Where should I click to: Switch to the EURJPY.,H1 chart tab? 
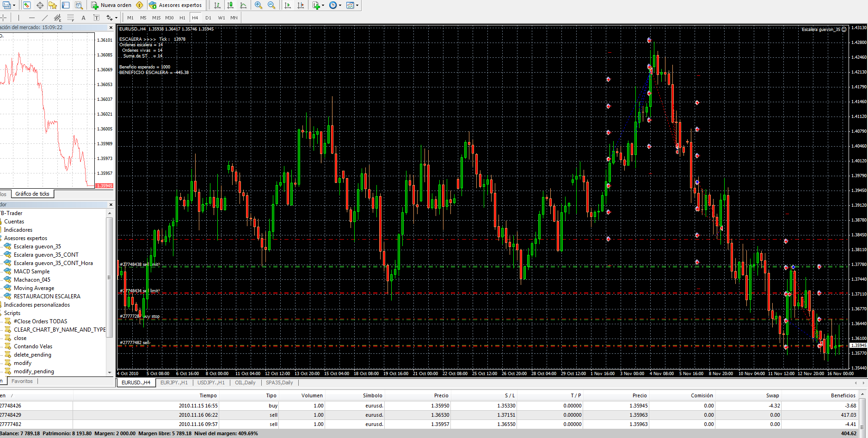click(174, 382)
